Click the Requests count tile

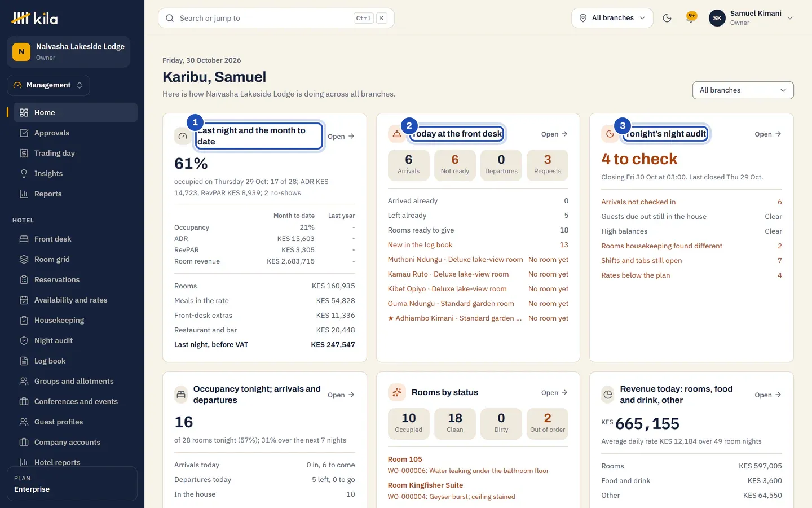548,165
